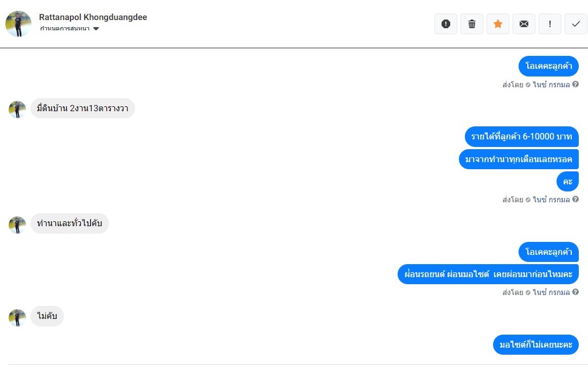Image resolution: width=588 pixels, height=365 pixels.
Task: Click the assign conversation label text in the header
Action: point(65,29)
